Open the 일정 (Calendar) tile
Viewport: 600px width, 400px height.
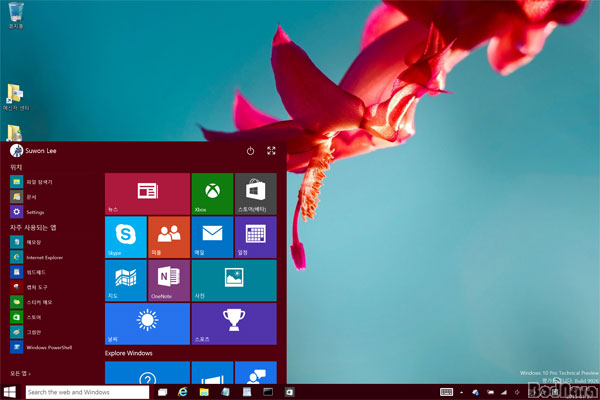(256, 237)
